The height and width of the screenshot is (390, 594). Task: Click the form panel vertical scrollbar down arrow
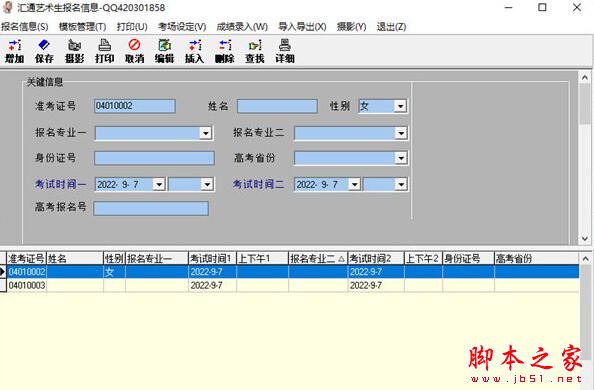pyautogui.click(x=585, y=239)
